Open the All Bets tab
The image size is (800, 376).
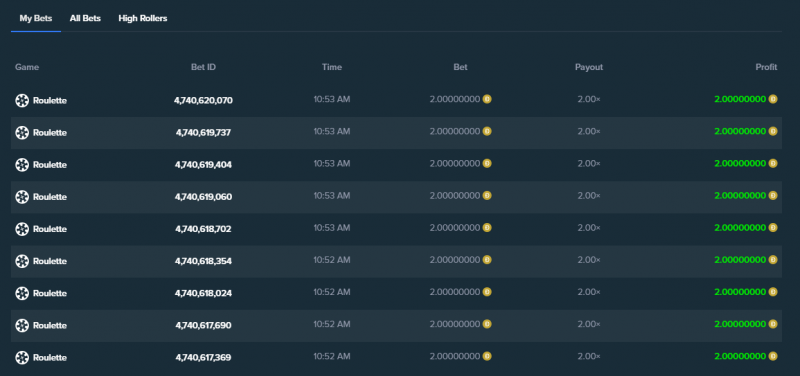pyautogui.click(x=85, y=18)
